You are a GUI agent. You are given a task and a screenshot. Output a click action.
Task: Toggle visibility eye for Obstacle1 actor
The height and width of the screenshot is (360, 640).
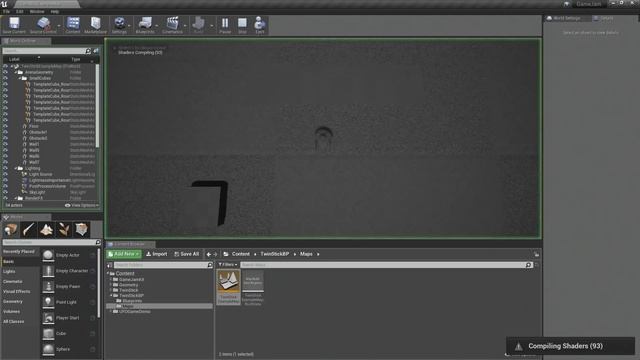[x=5, y=132]
